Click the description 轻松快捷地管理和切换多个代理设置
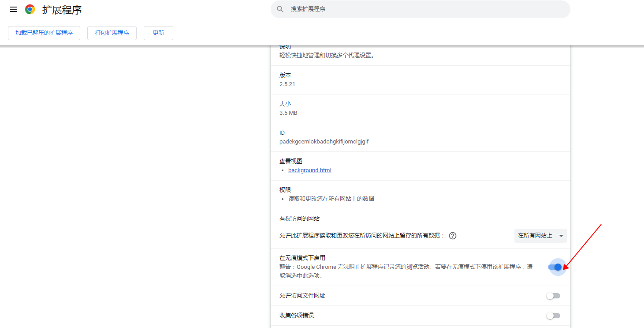 click(x=327, y=55)
